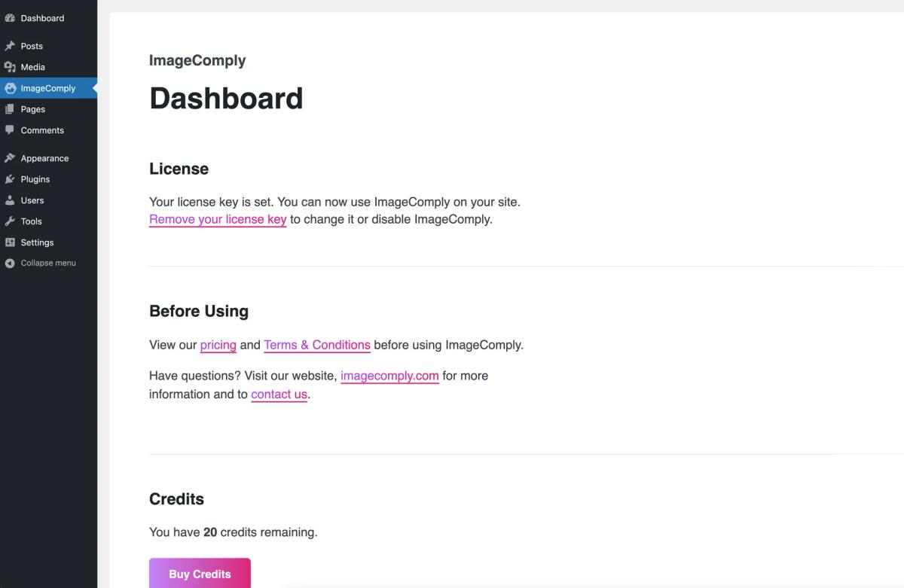904x588 pixels.
Task: Click the Posts pushpin icon
Action: (10, 46)
